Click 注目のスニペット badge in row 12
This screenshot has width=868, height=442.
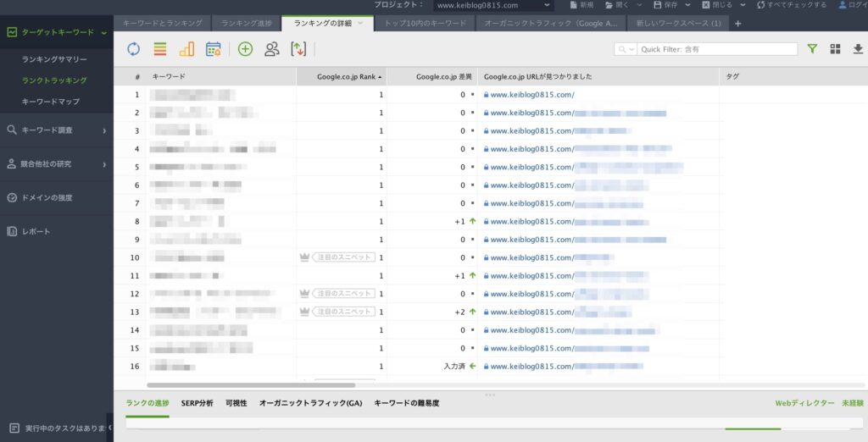pos(344,293)
